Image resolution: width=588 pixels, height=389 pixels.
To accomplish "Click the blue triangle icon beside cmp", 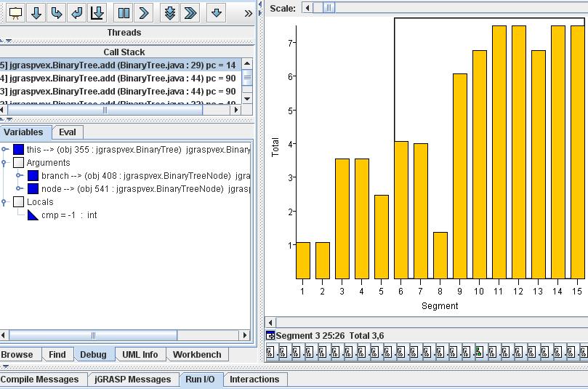I will pos(33,215).
